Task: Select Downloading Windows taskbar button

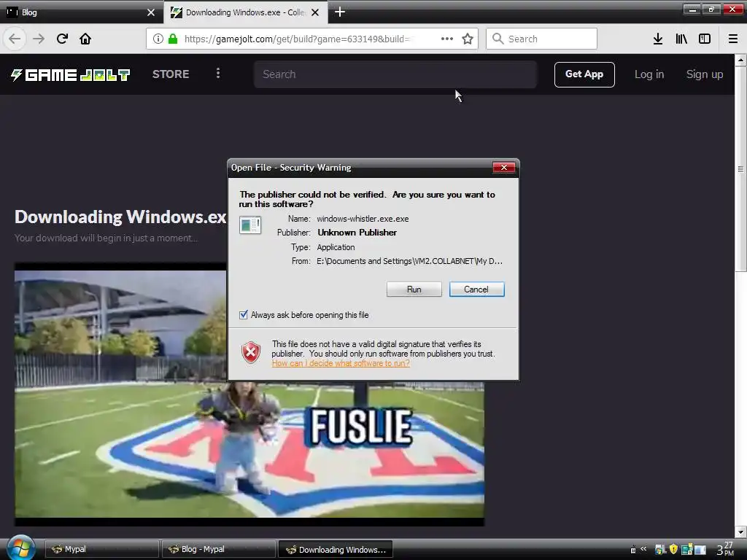Action: [x=336, y=549]
